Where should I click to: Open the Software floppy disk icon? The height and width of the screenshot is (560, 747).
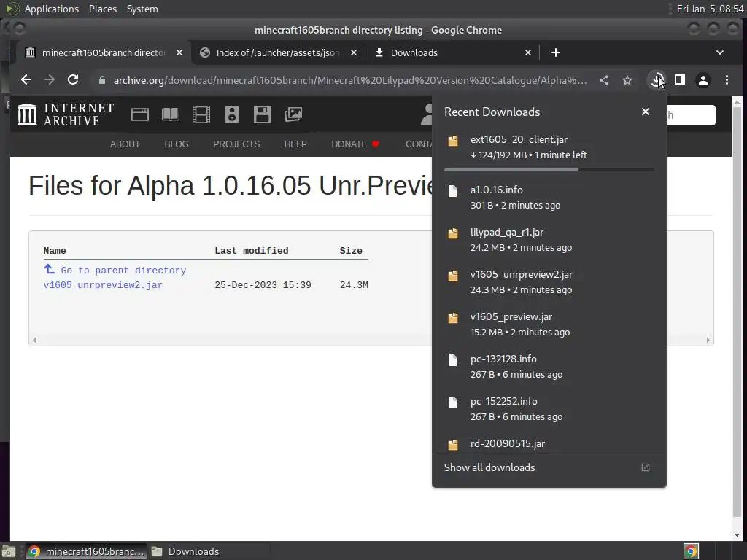263,114
